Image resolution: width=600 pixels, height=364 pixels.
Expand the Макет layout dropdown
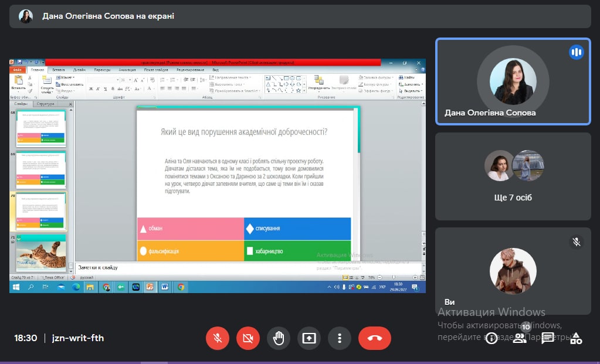66,77
